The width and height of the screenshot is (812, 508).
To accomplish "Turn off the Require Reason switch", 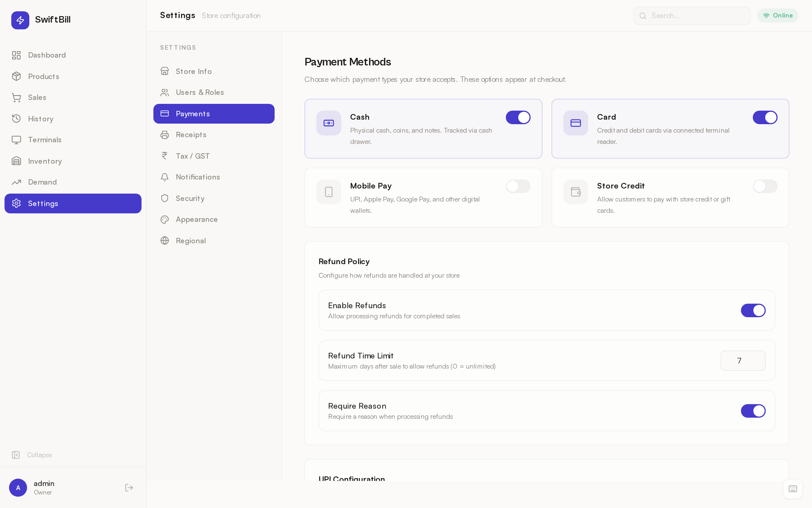I will (x=753, y=411).
